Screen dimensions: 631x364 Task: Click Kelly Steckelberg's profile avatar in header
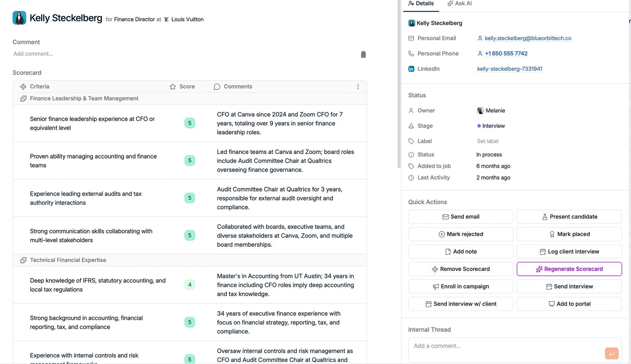click(x=19, y=18)
